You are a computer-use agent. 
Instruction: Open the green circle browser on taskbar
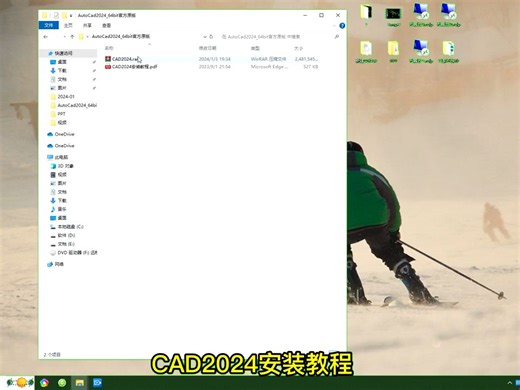(62, 383)
